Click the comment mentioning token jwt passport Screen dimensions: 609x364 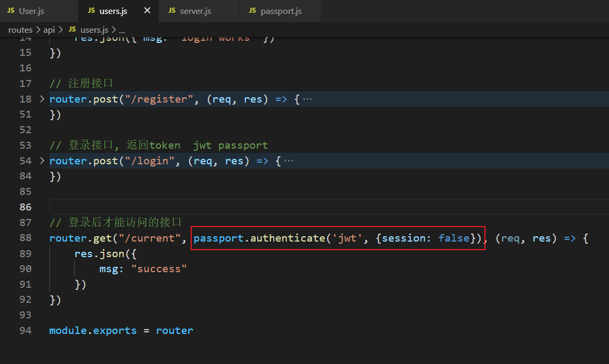click(158, 145)
